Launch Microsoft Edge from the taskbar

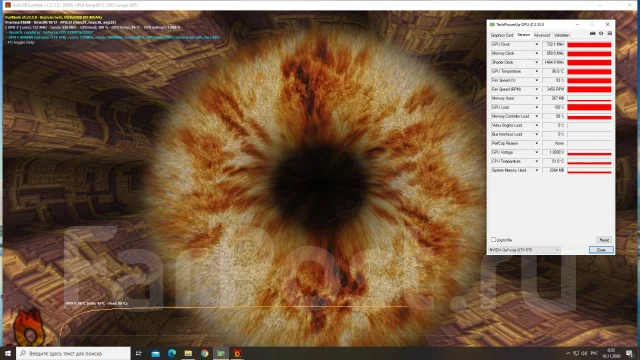(172, 353)
